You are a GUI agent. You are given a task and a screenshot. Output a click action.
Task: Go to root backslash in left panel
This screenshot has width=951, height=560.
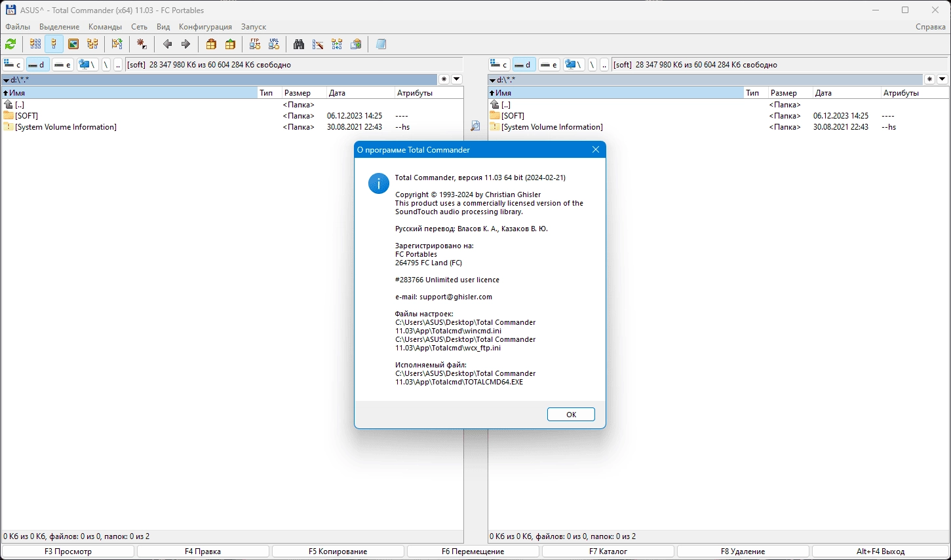(106, 64)
